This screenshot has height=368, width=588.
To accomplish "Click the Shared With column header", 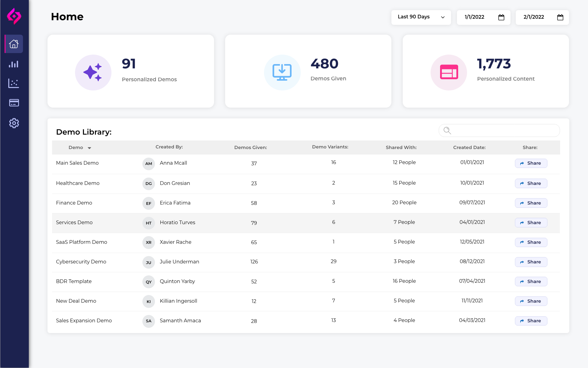I will 401,147.
